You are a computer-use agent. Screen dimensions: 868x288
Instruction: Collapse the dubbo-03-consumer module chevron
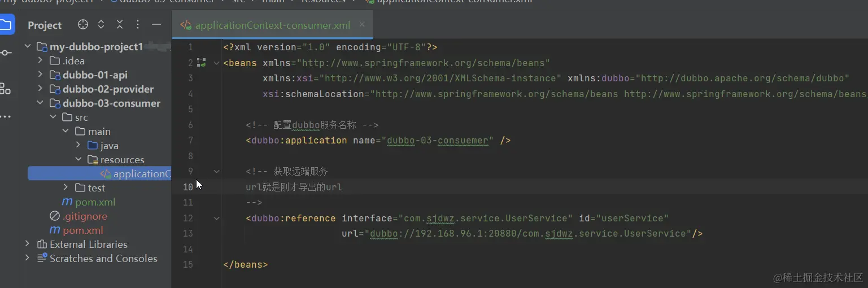40,103
